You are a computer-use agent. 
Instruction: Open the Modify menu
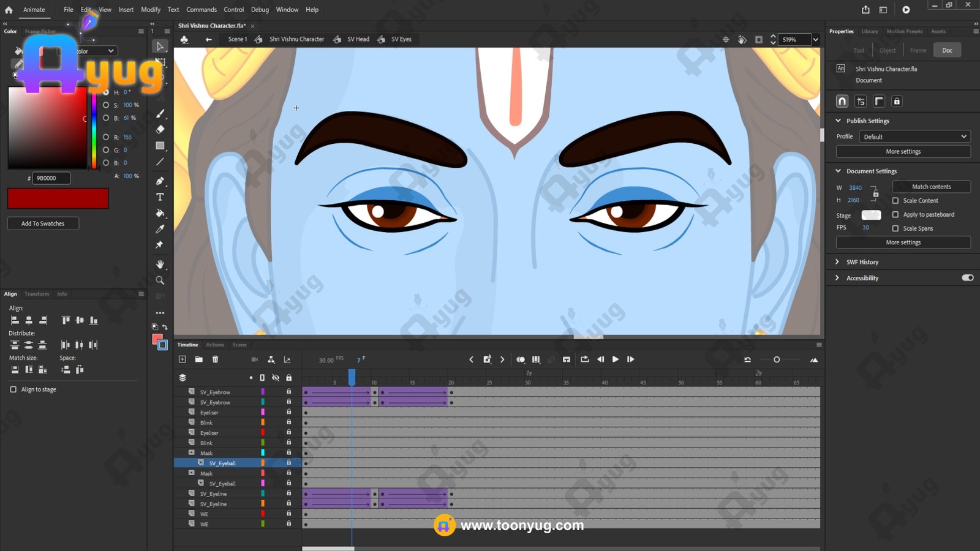151,10
